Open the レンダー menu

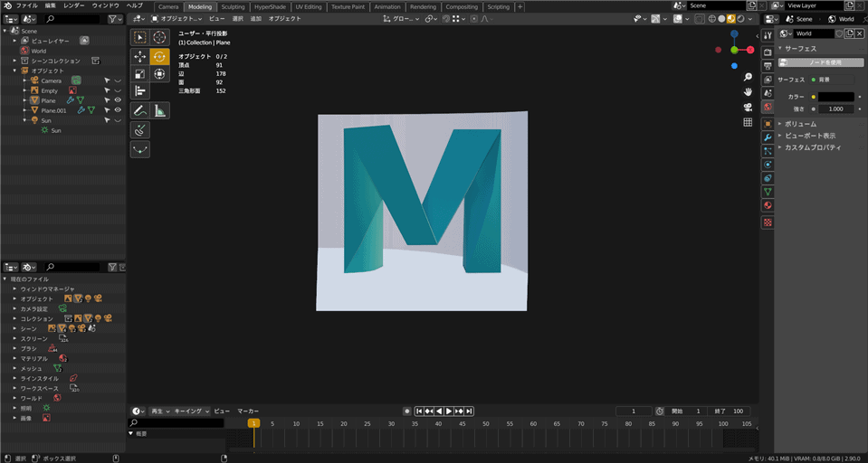[x=74, y=5]
